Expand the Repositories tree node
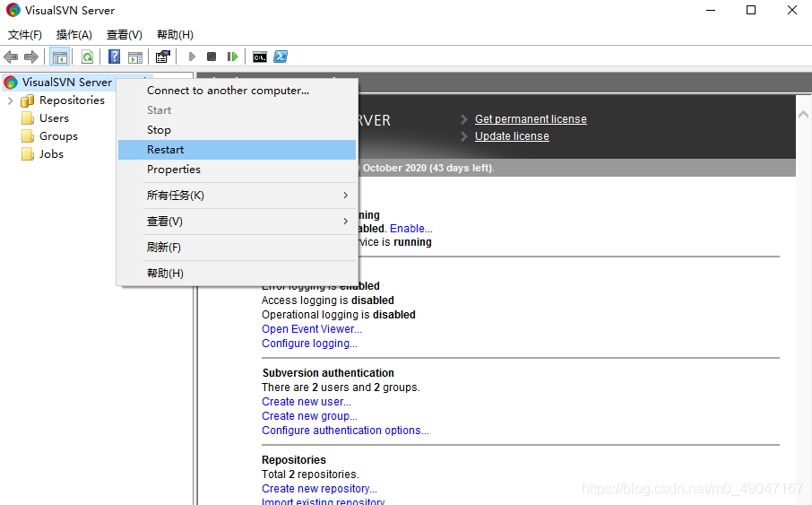The height and width of the screenshot is (505, 812). click(11, 100)
